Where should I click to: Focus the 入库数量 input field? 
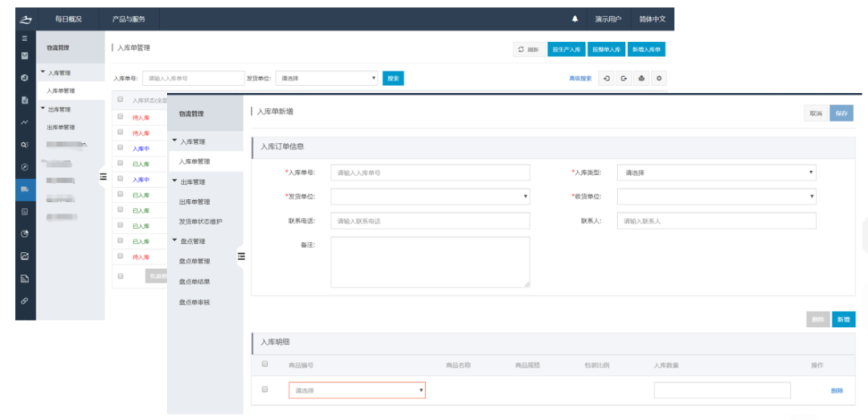point(722,390)
